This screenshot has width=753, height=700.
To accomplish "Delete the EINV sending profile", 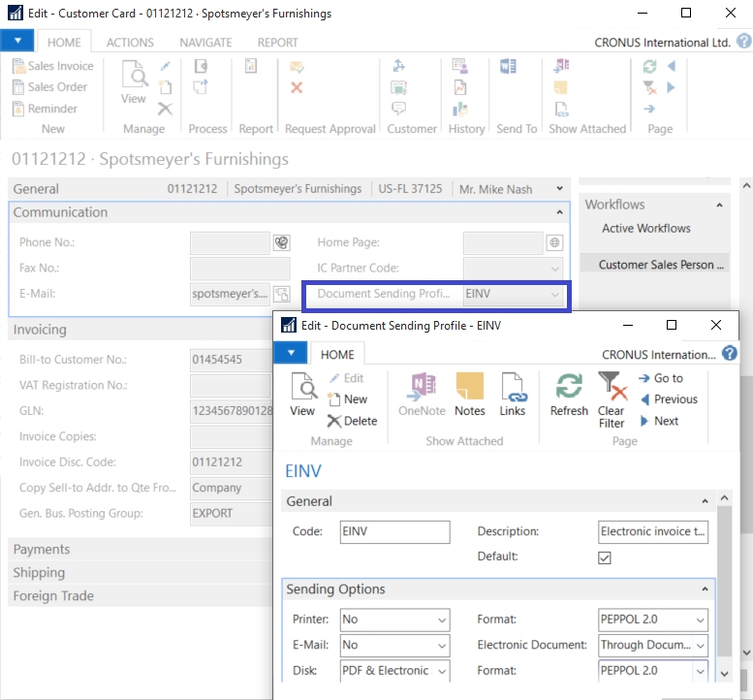I will (x=352, y=421).
